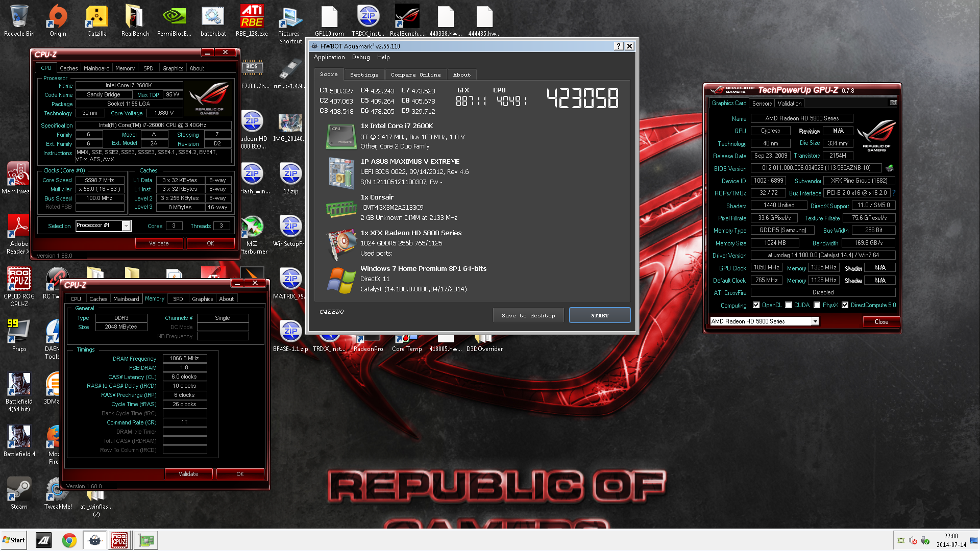Select the D3DOverrider desktop icon
This screenshot has height=551, width=980.
[484, 345]
